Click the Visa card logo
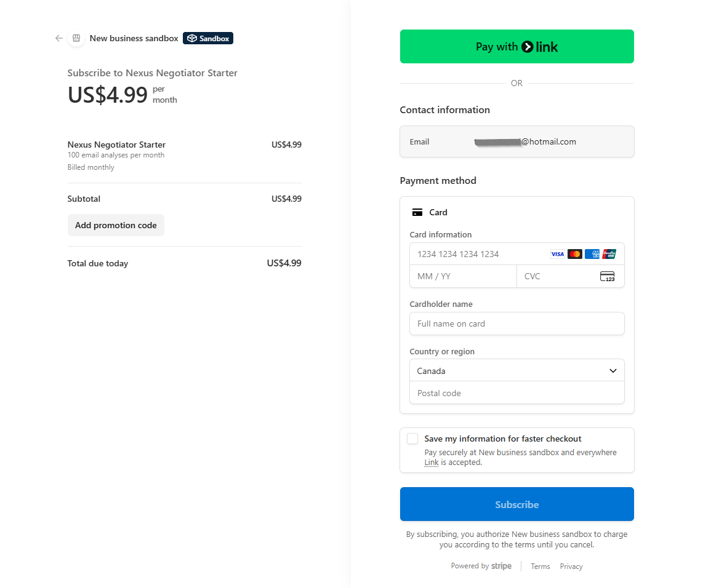The height and width of the screenshot is (588, 727). tap(557, 254)
